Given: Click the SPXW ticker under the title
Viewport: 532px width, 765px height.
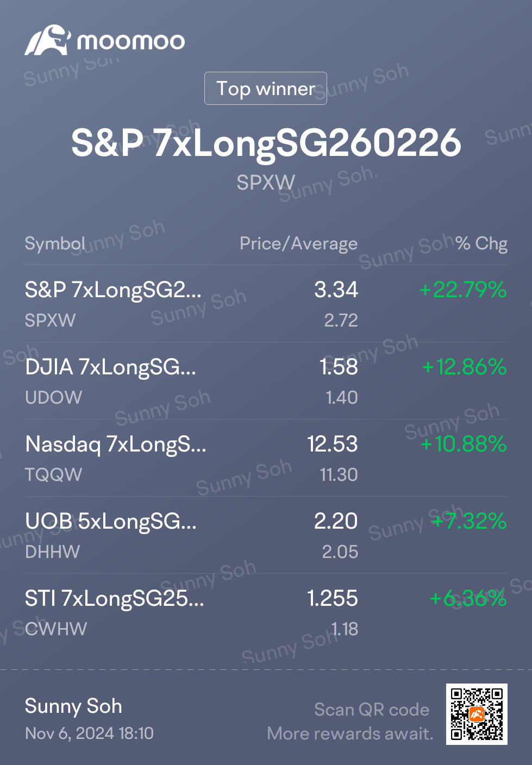Looking at the screenshot, I should click(x=266, y=183).
